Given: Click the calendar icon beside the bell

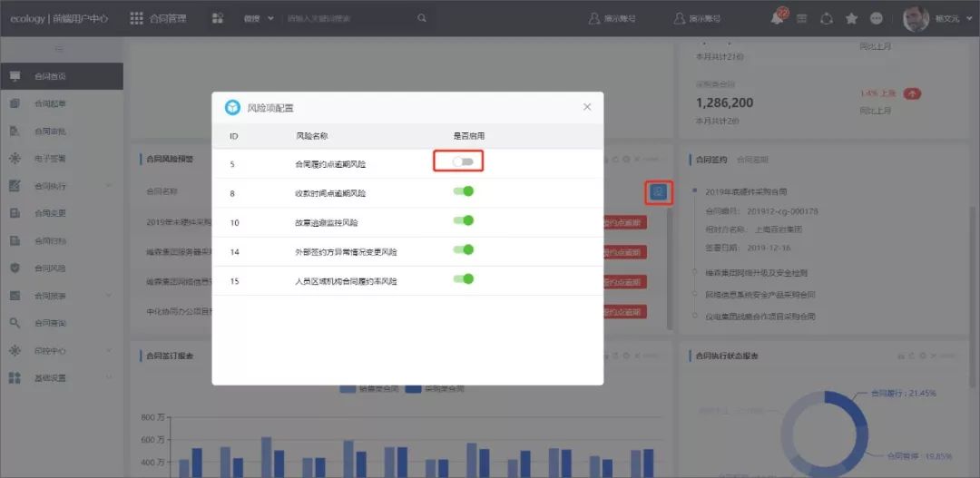Looking at the screenshot, I should click(x=801, y=19).
